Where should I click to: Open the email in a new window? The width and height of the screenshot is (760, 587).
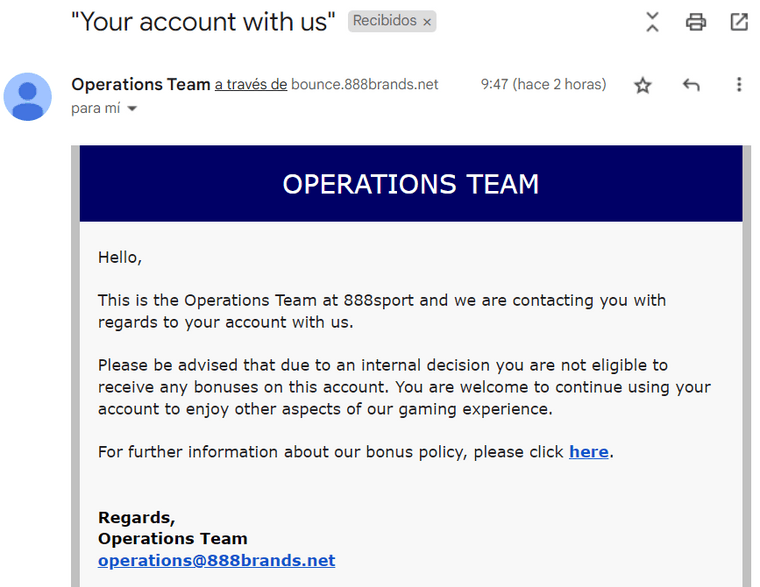(x=739, y=22)
